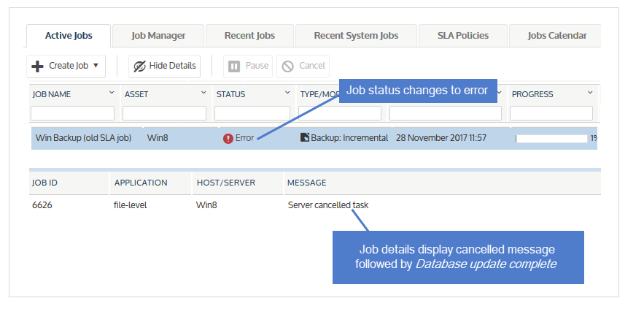Click the Error status text
Screen dimensions: 644x317
tap(244, 138)
